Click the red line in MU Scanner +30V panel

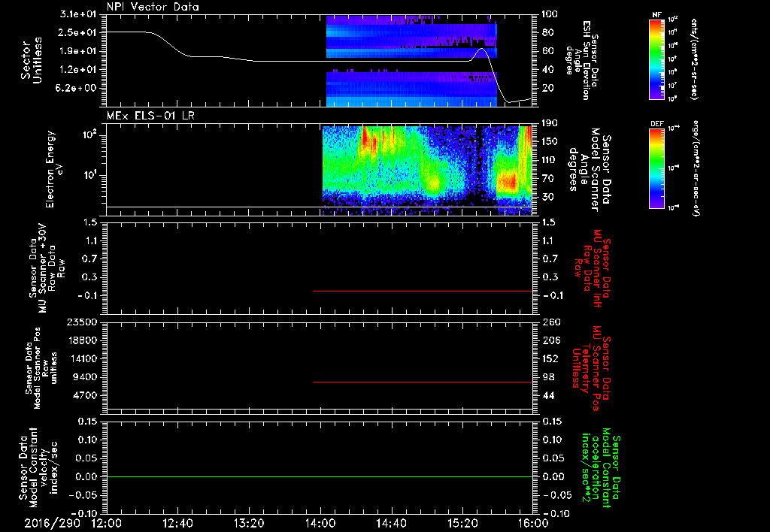coord(423,291)
